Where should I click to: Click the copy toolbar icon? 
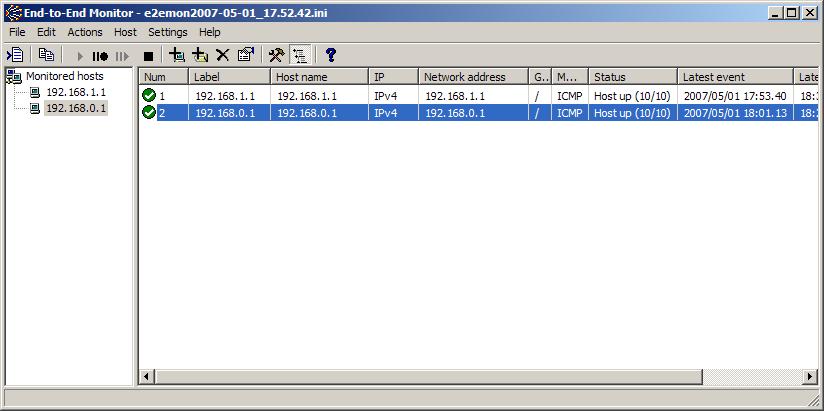pos(46,55)
